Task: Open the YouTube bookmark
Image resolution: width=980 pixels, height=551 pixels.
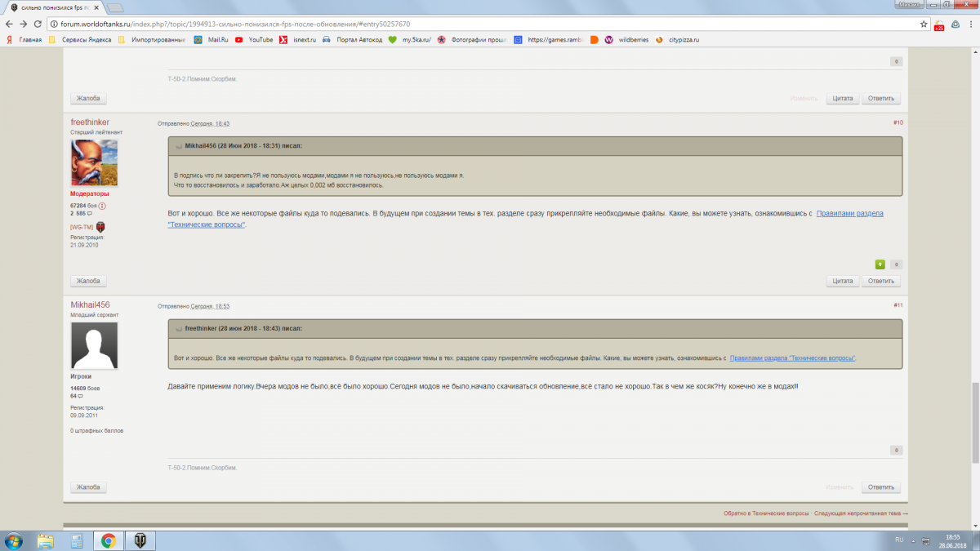Action: point(254,39)
